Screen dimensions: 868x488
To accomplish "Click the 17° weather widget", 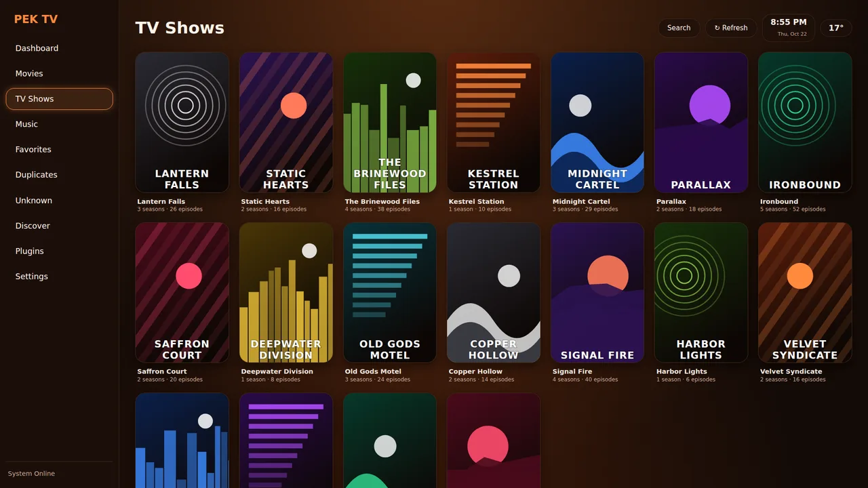I will point(836,28).
